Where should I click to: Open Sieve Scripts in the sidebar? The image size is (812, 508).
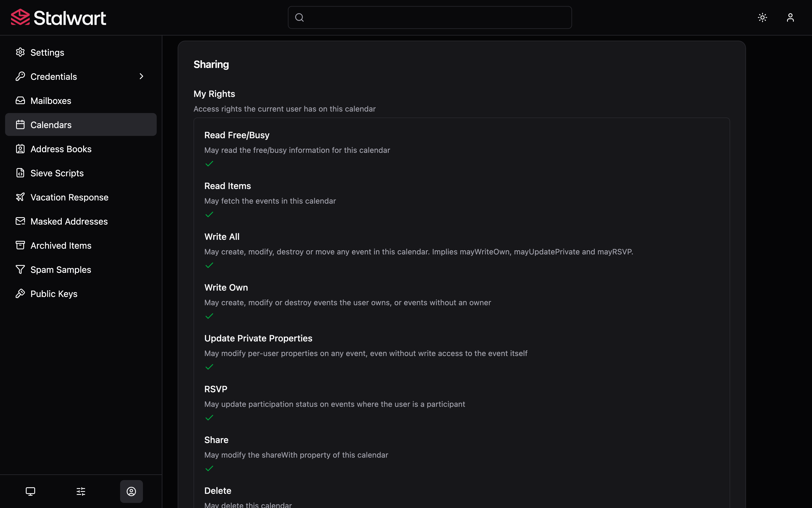81,173
